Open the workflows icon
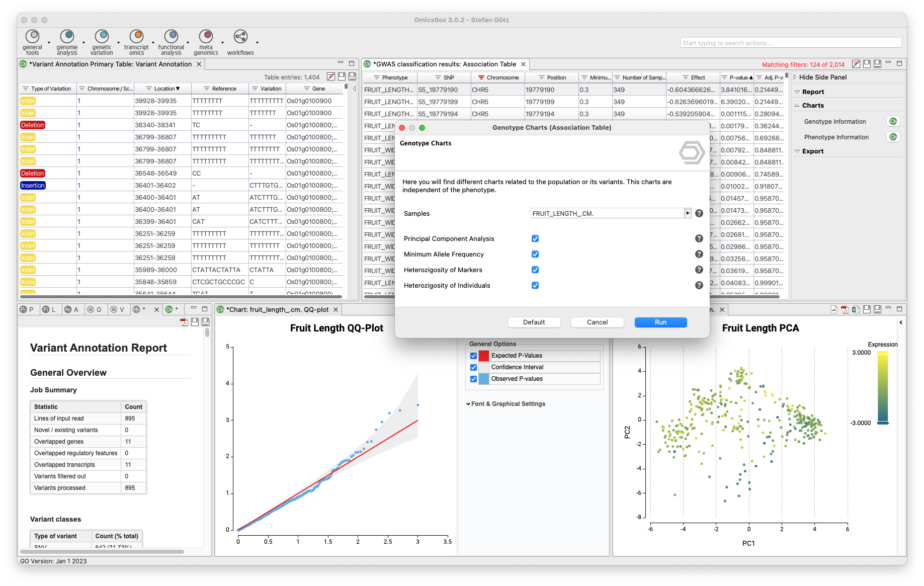 point(240,37)
